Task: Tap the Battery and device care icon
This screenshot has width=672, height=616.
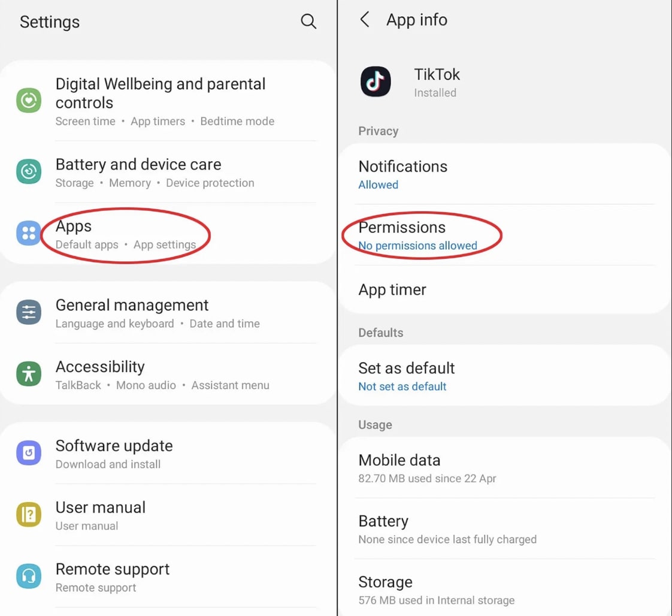Action: click(29, 172)
